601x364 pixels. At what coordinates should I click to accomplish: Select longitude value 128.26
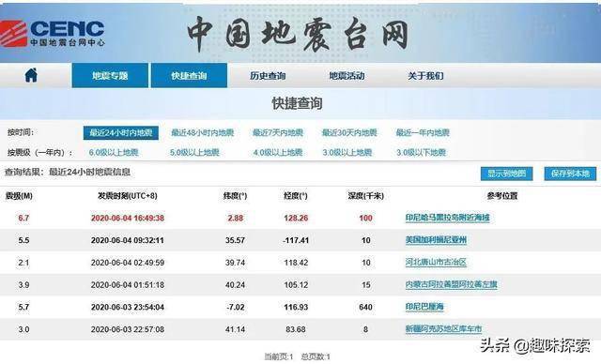[x=296, y=218]
